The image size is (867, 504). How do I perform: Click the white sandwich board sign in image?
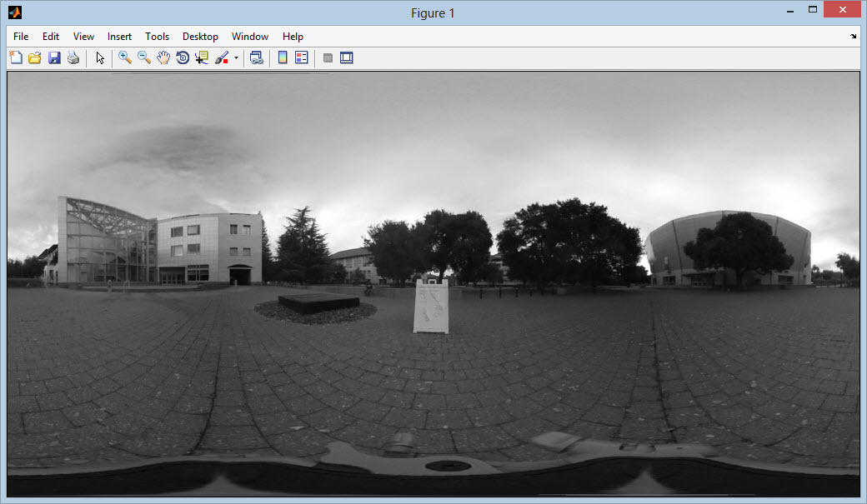click(x=431, y=306)
